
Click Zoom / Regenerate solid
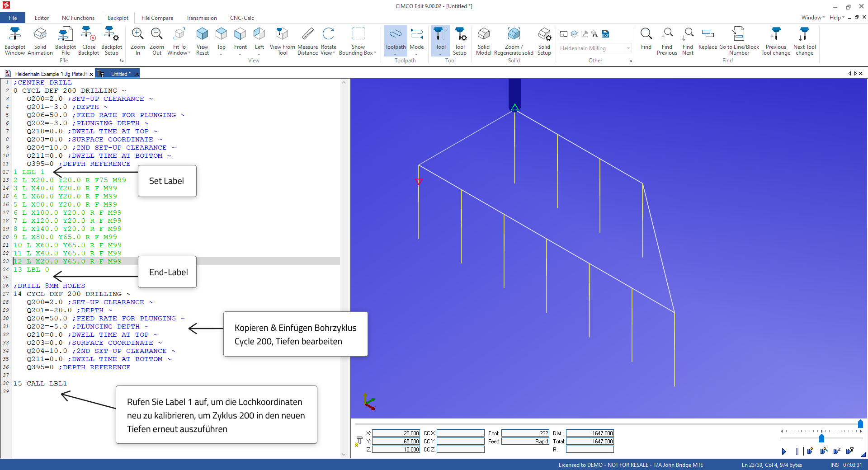[x=514, y=41]
